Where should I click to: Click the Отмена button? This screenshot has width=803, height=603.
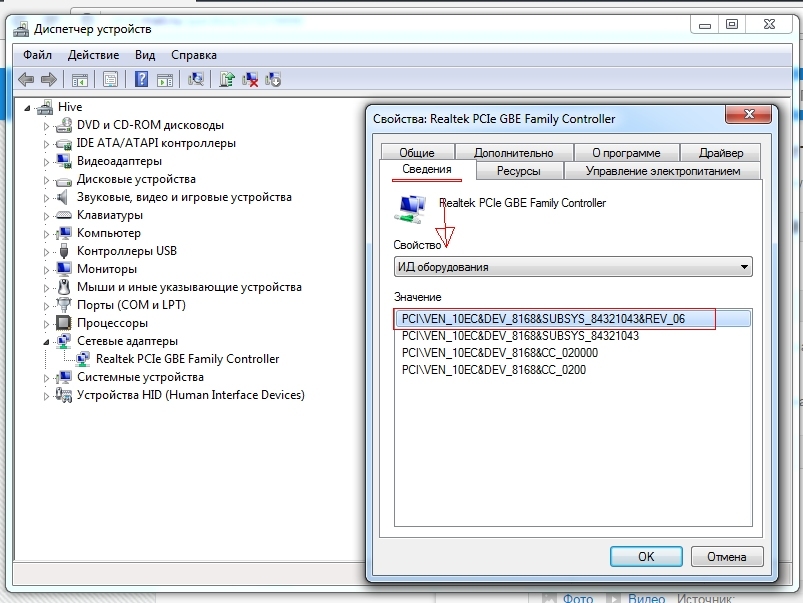click(727, 556)
